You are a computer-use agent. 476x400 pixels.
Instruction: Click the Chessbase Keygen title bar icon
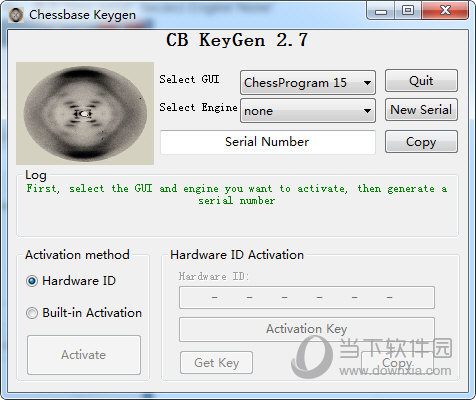click(x=16, y=15)
